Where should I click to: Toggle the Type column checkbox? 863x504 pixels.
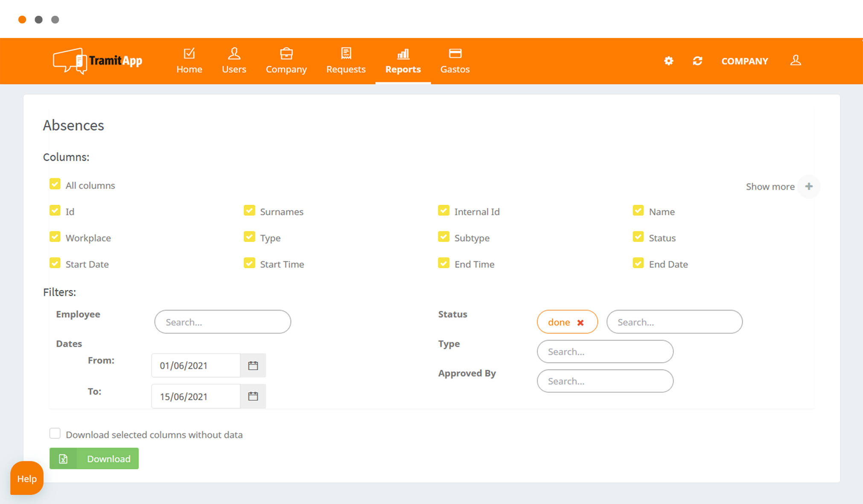tap(249, 237)
